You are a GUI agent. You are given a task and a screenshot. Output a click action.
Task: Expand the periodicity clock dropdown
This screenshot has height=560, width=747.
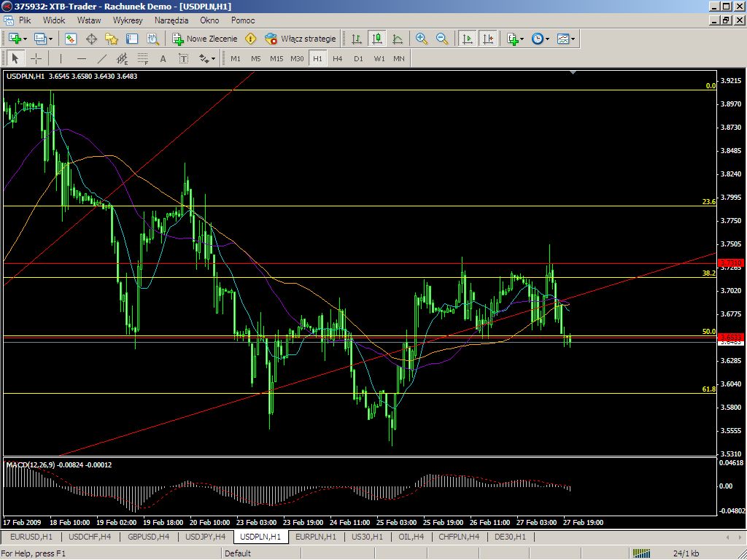point(541,39)
